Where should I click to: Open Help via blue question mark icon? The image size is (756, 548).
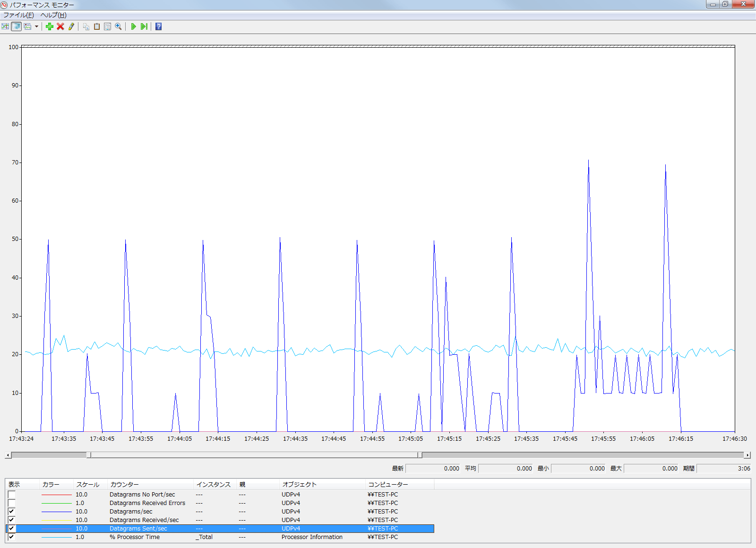point(159,26)
